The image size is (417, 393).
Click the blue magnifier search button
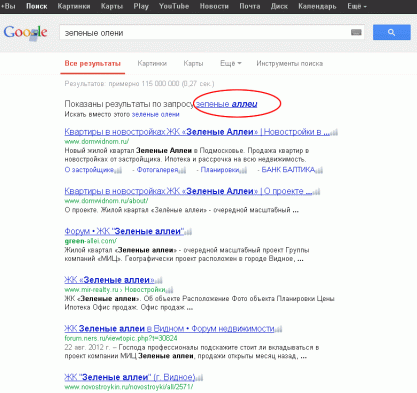pyautogui.click(x=391, y=32)
